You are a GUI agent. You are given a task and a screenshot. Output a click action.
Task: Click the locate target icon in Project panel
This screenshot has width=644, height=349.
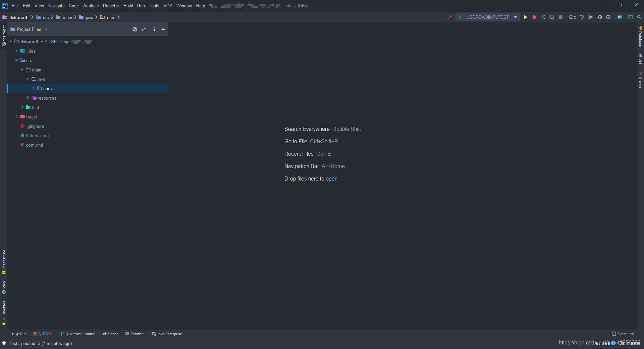click(135, 29)
